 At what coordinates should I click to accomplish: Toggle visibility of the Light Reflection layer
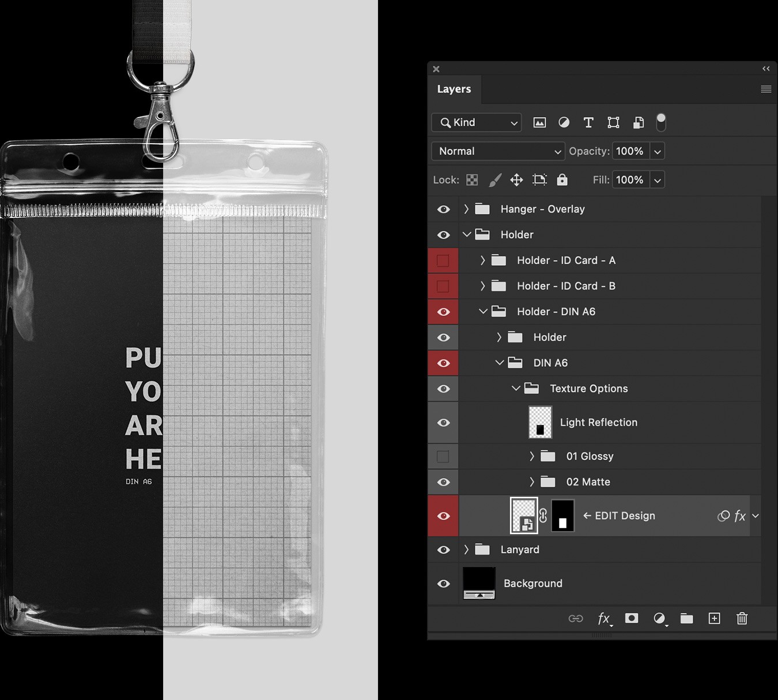click(x=443, y=422)
